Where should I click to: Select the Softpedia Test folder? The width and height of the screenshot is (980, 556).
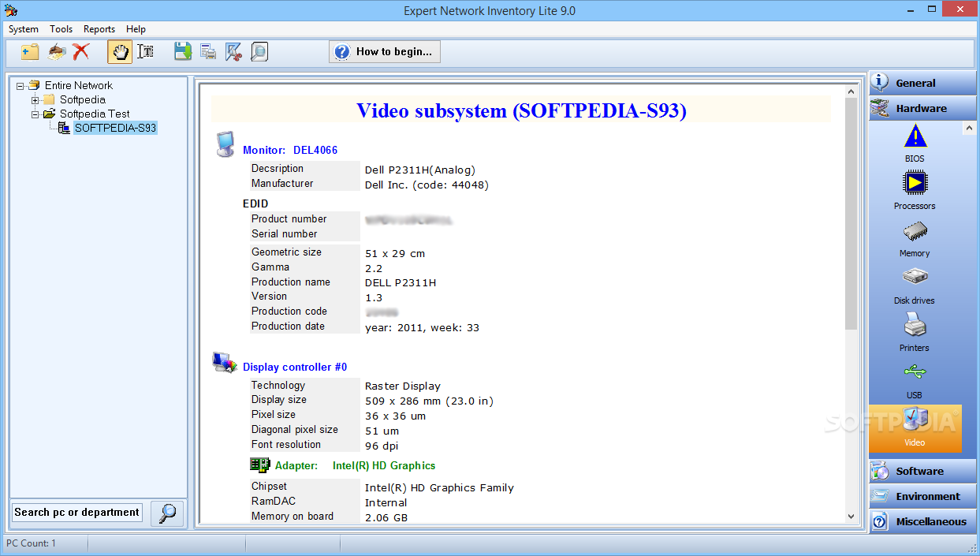click(95, 114)
